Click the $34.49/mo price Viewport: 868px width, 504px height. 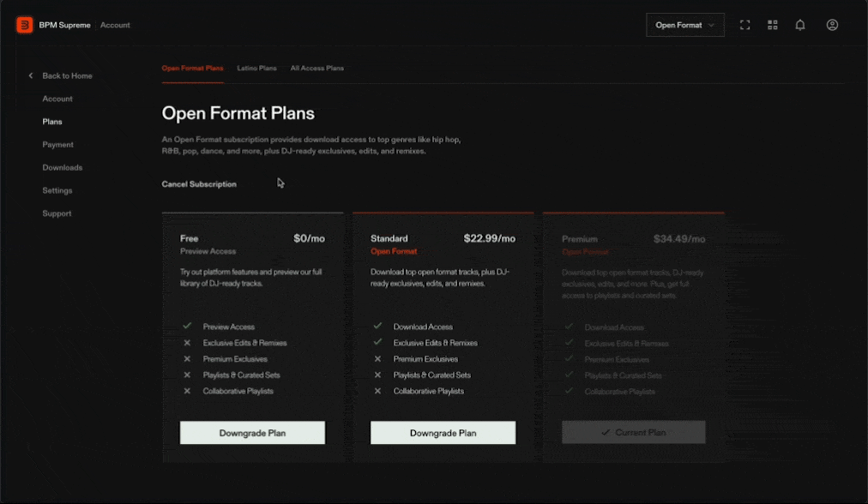(x=679, y=239)
